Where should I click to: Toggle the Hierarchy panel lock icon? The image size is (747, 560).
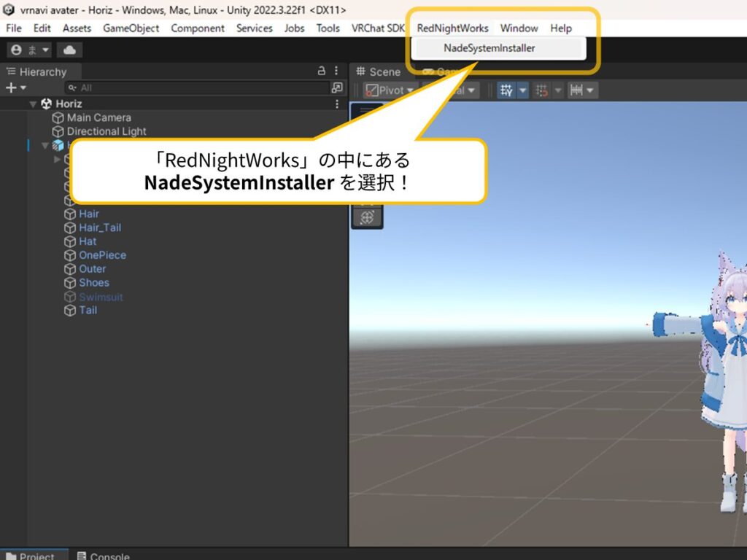pos(322,71)
